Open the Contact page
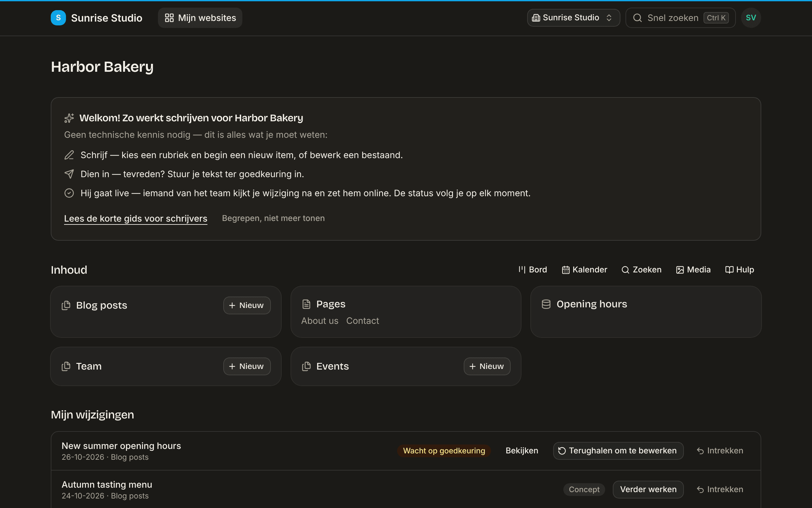Image resolution: width=812 pixels, height=508 pixels. pos(362,321)
